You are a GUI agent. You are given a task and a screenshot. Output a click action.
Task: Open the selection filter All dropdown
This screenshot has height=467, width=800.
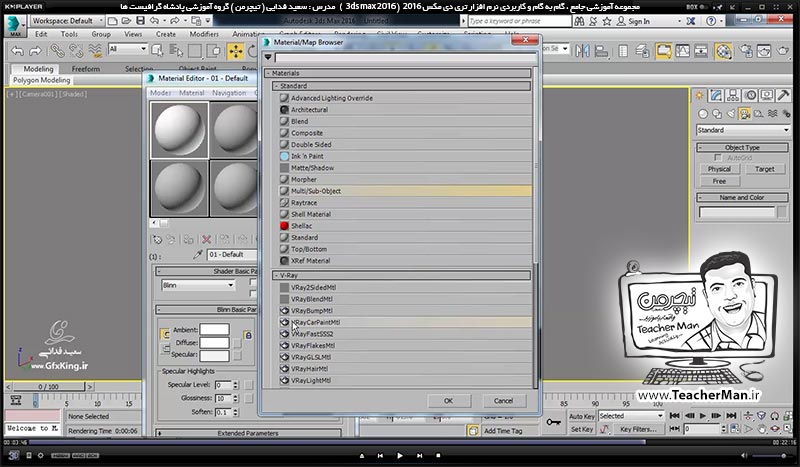(x=128, y=49)
